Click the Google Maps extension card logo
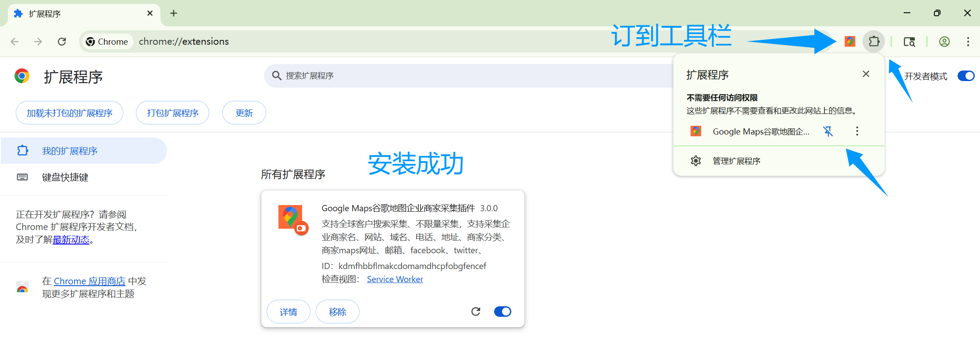 pos(293,219)
